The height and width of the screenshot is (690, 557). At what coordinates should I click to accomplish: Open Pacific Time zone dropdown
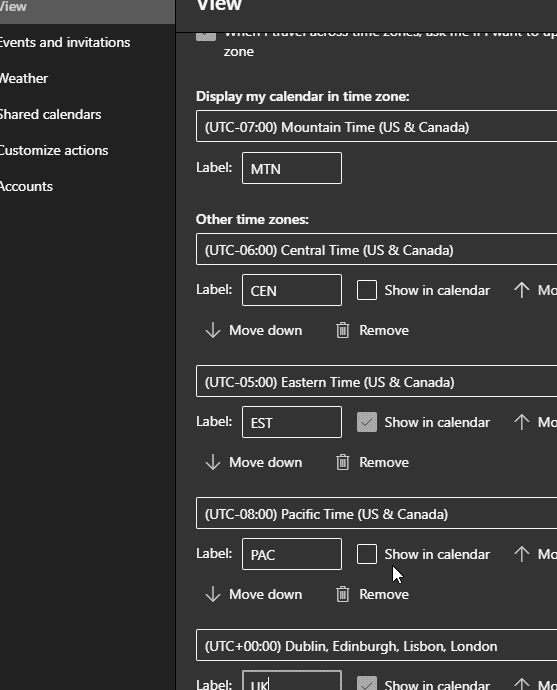(376, 514)
